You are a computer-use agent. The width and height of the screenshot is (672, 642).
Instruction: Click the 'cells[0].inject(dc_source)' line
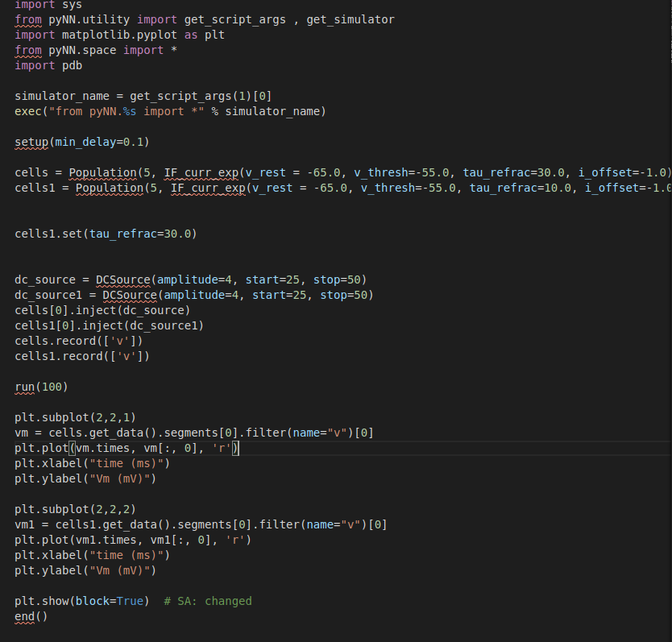(x=102, y=311)
